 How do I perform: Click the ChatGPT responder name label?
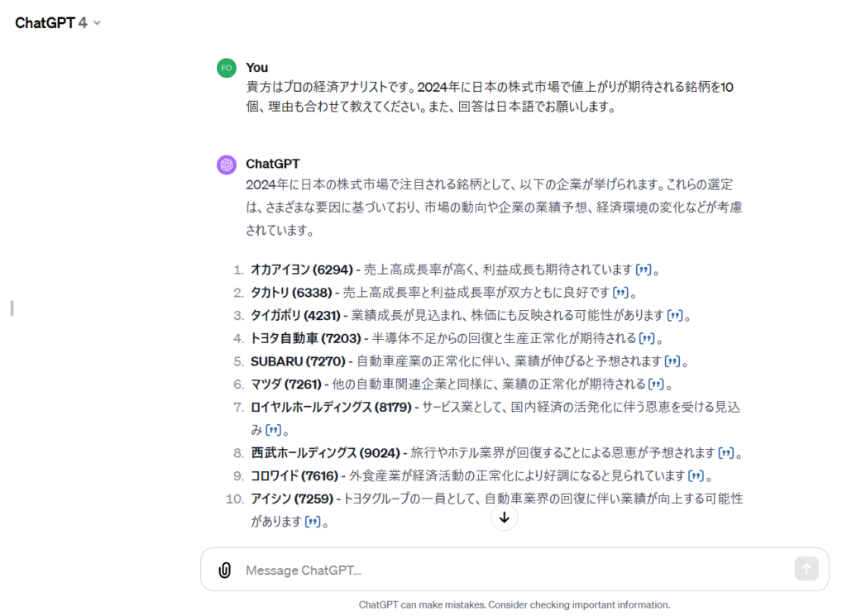click(x=272, y=164)
